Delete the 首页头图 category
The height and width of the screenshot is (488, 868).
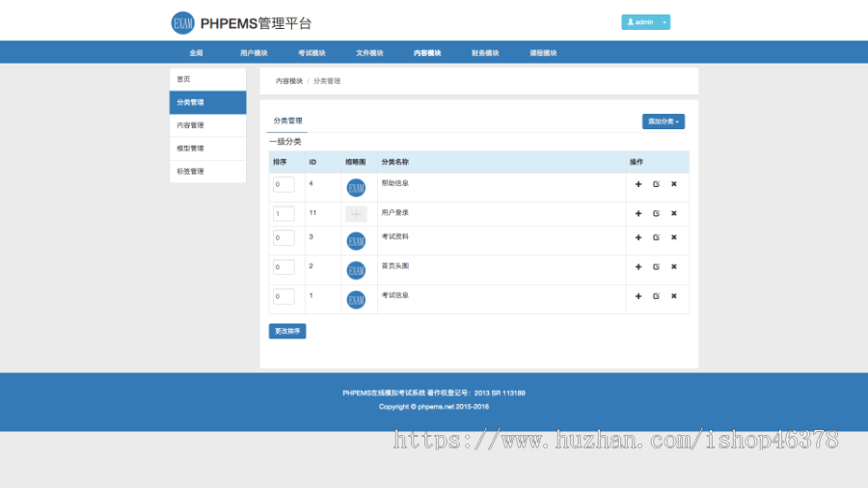coord(674,267)
